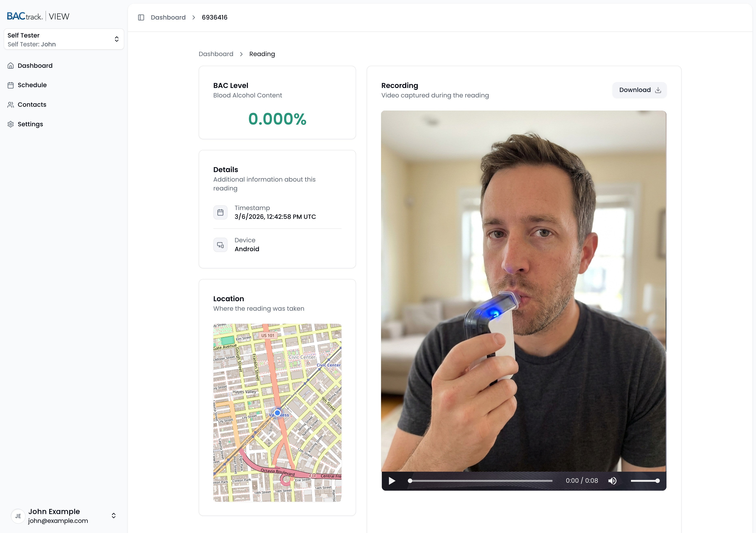Click john@example.com email text

tap(58, 521)
